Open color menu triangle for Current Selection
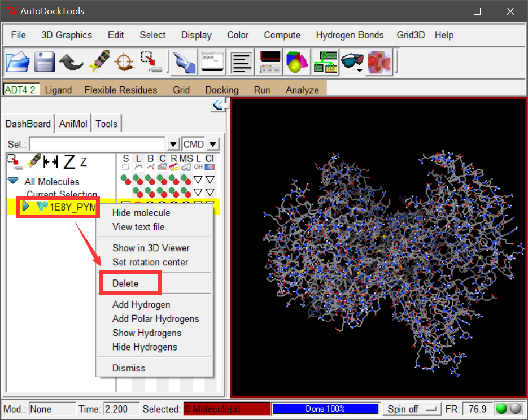Screen dimensions: 528x420 point(210,192)
